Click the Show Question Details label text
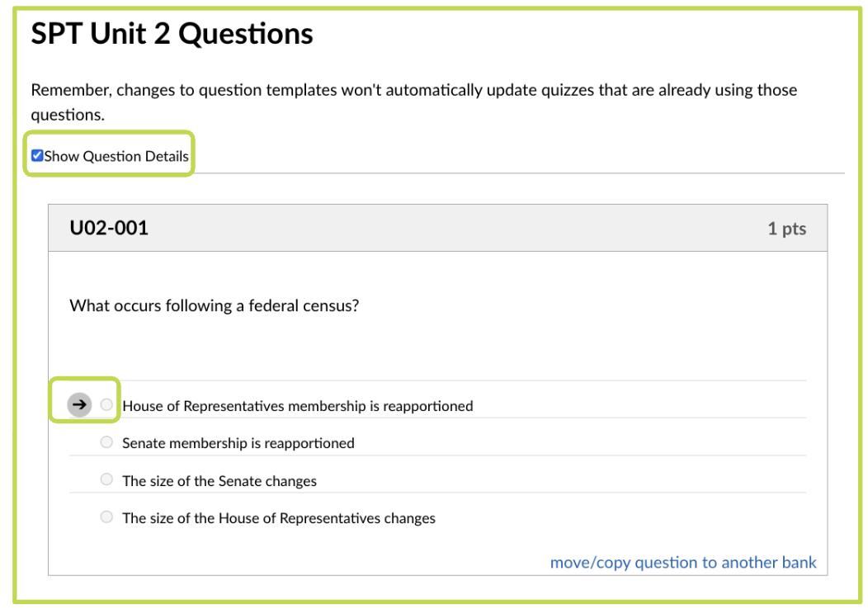 pyautogui.click(x=116, y=155)
